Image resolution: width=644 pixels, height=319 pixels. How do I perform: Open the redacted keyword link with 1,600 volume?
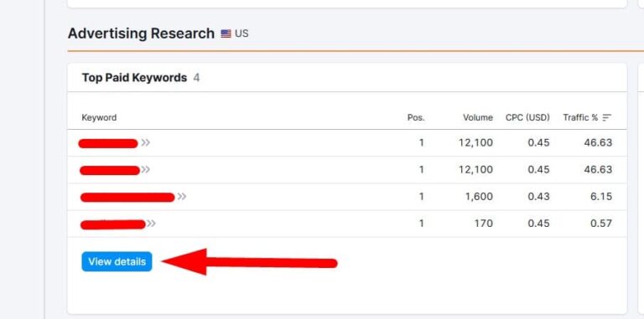[127, 198]
